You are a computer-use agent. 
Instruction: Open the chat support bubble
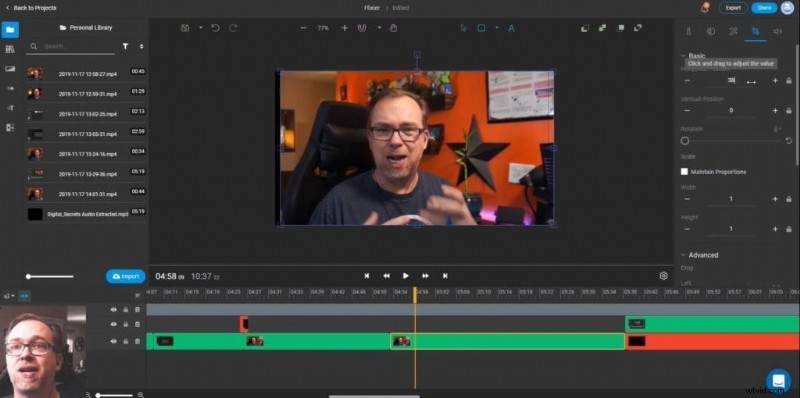coord(778,380)
